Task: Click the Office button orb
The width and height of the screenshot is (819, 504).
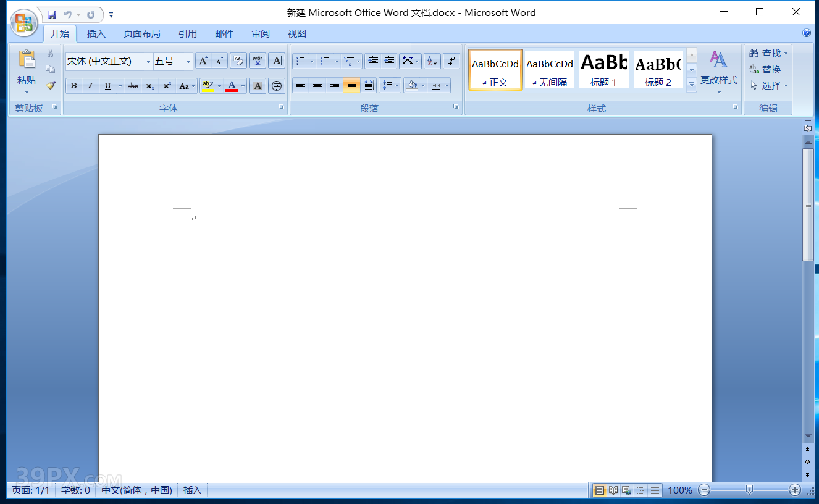Action: point(24,22)
